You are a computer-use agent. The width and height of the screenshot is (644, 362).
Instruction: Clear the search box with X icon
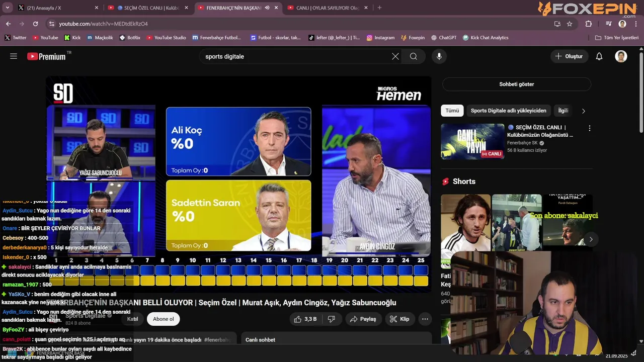(395, 56)
